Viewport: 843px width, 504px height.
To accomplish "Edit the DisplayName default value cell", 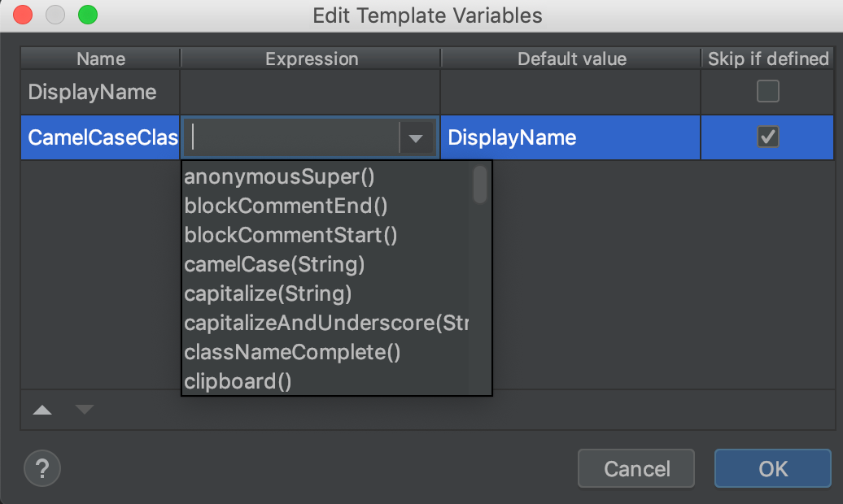I will pyautogui.click(x=570, y=137).
